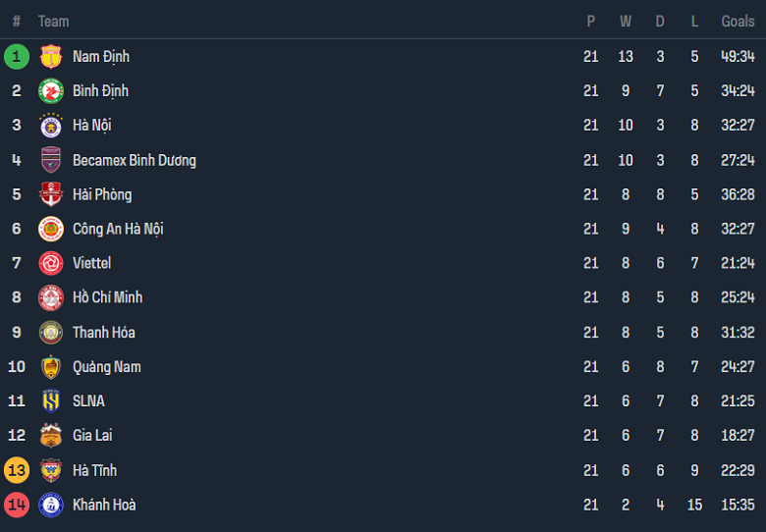Open the Thanh Hóa team link

tap(103, 333)
